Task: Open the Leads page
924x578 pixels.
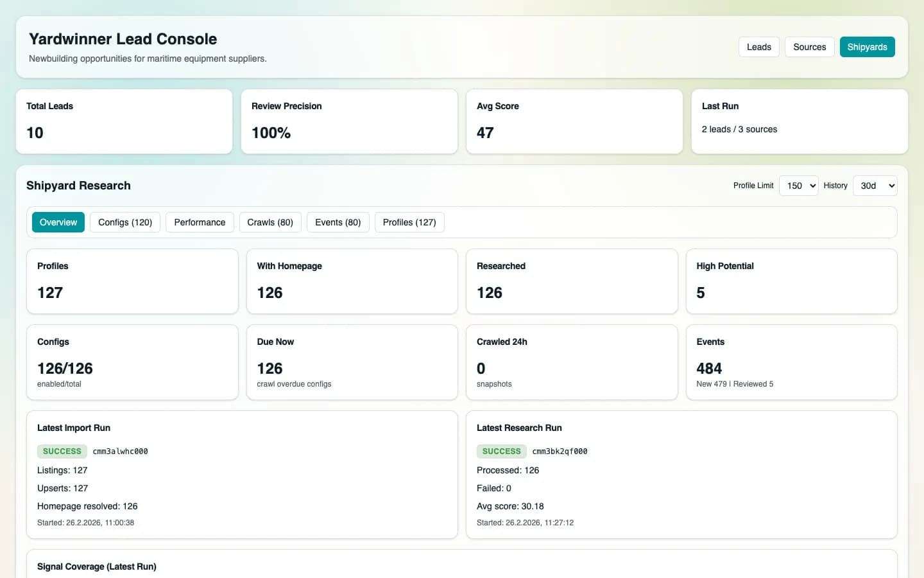Action: click(x=758, y=47)
